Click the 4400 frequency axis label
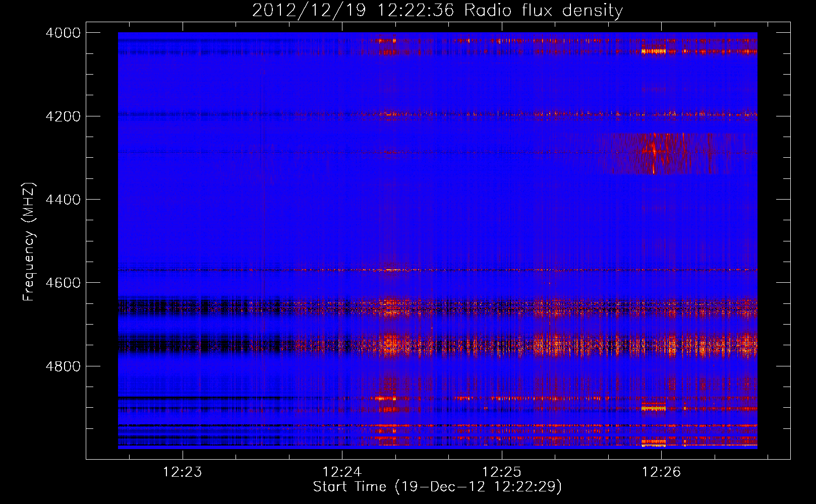 (63, 200)
